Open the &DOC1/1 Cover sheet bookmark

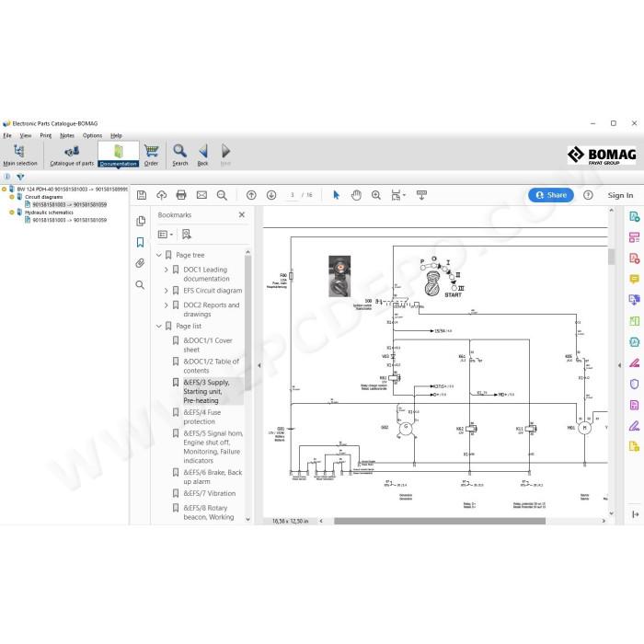tap(208, 345)
